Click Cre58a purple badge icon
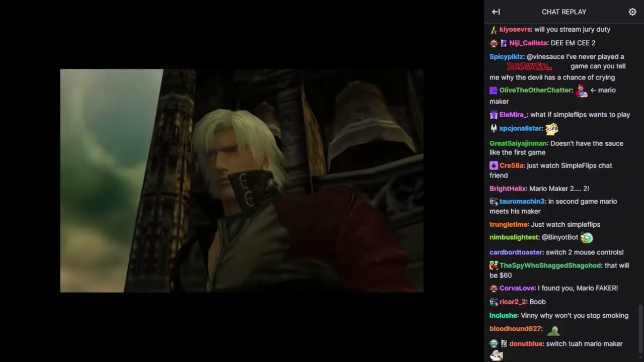The height and width of the screenshot is (362, 644). 494,165
